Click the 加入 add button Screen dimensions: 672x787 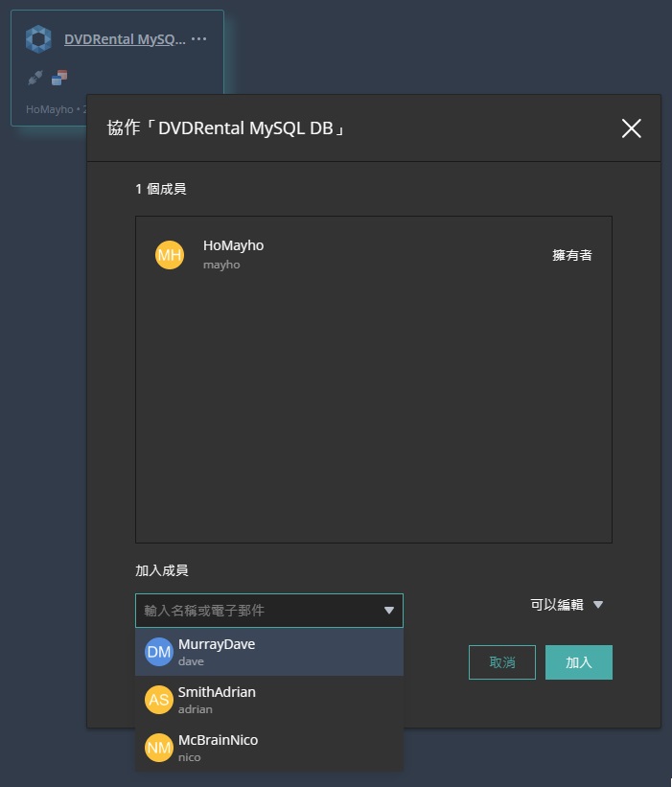(579, 662)
